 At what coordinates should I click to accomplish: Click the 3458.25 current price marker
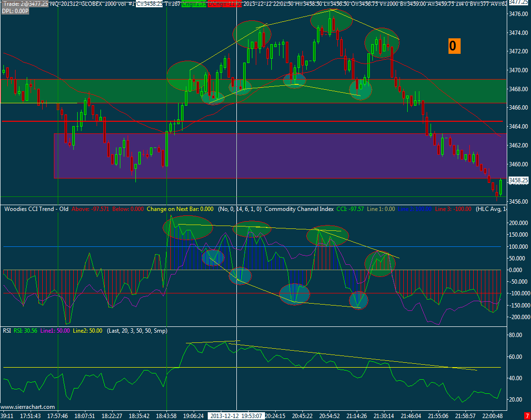pos(518,180)
